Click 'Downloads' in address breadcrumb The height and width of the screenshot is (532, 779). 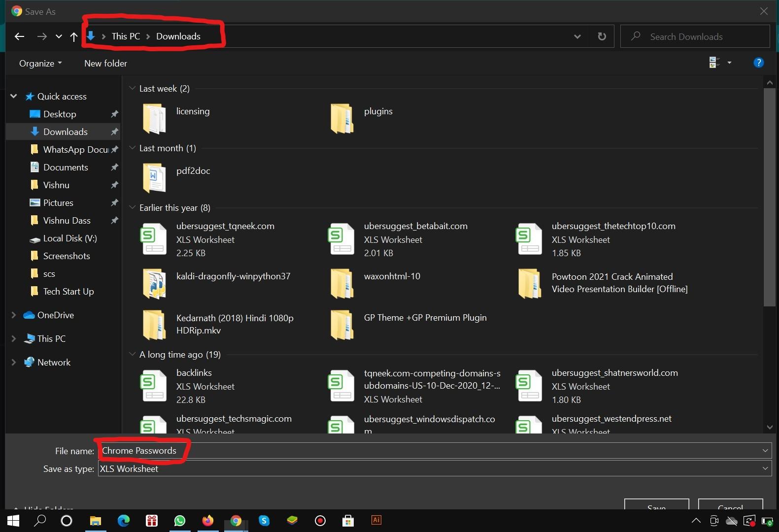click(x=178, y=36)
